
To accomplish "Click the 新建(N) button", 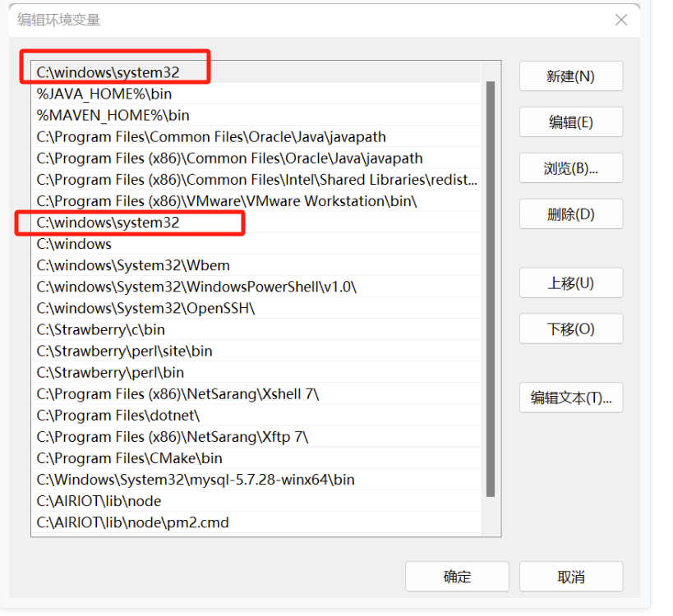I will tap(570, 76).
